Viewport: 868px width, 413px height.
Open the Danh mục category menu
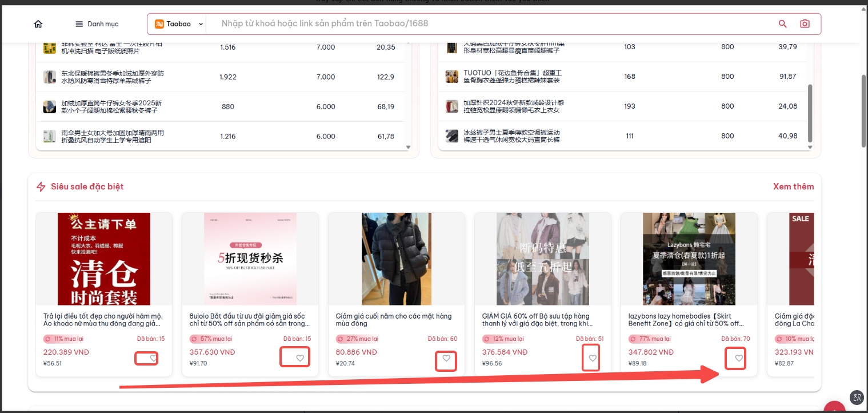pyautogui.click(x=97, y=24)
